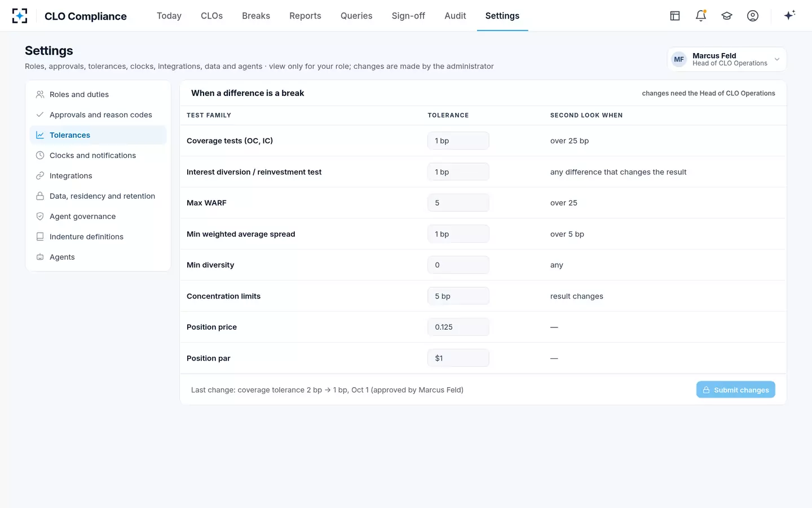
Task: Edit the Max WARF tolerance field
Action: tap(458, 203)
